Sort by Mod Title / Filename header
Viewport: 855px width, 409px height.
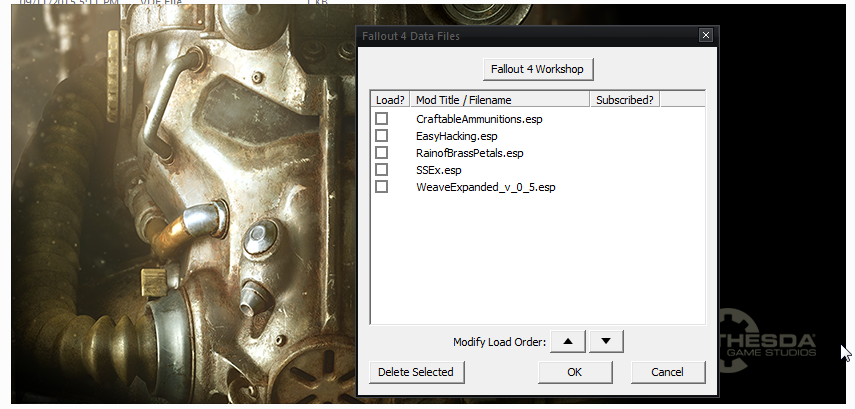[500, 100]
